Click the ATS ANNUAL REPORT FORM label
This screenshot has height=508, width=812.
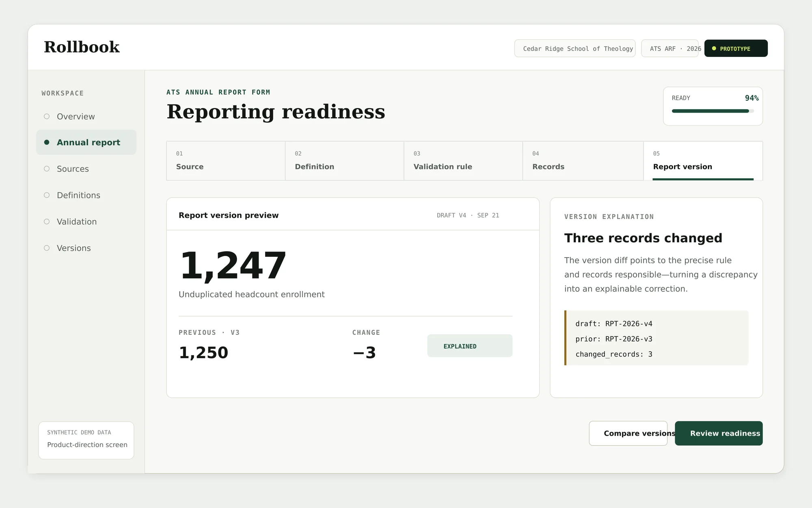tap(218, 92)
